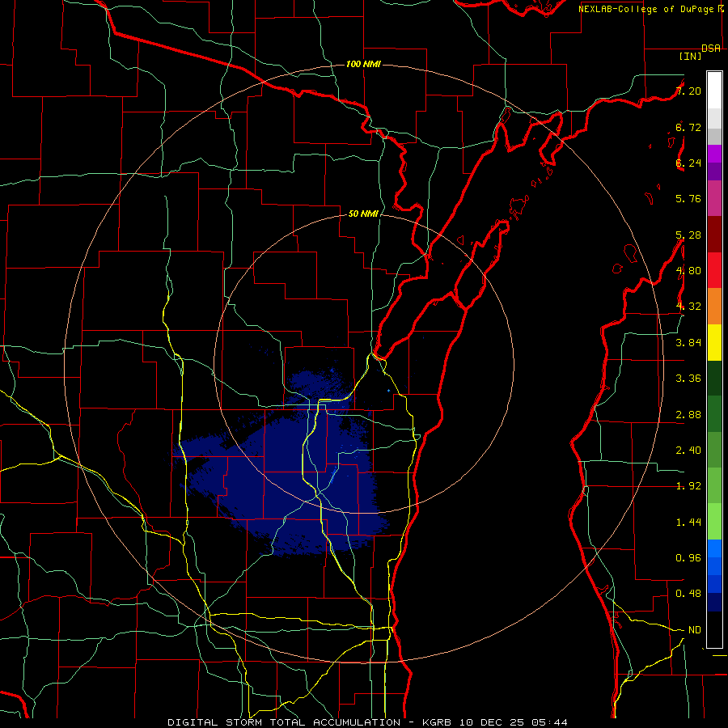Viewport: 728px width, 728px height.
Task: Click the [IN] units label
Action: pyautogui.click(x=690, y=56)
